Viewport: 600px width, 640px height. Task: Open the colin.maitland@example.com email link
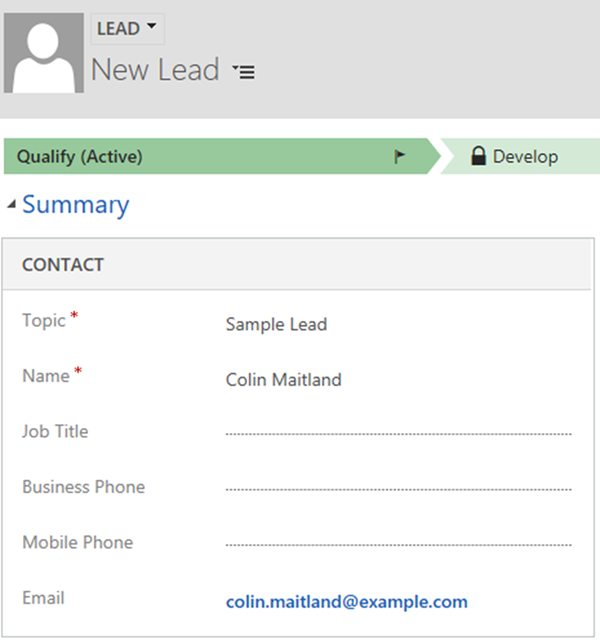pyautogui.click(x=346, y=601)
